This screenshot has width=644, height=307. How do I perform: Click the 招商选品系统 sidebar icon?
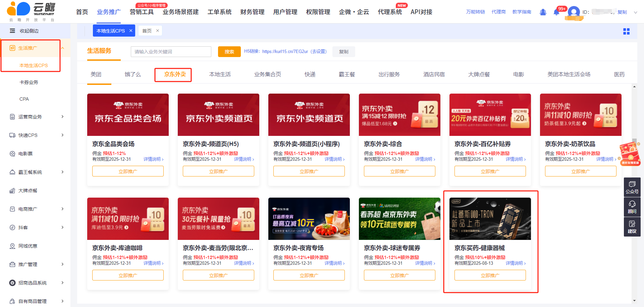pos(12,283)
